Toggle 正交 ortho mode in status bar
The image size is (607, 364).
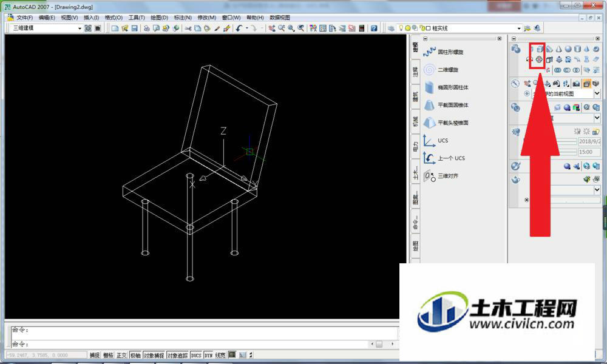click(121, 355)
